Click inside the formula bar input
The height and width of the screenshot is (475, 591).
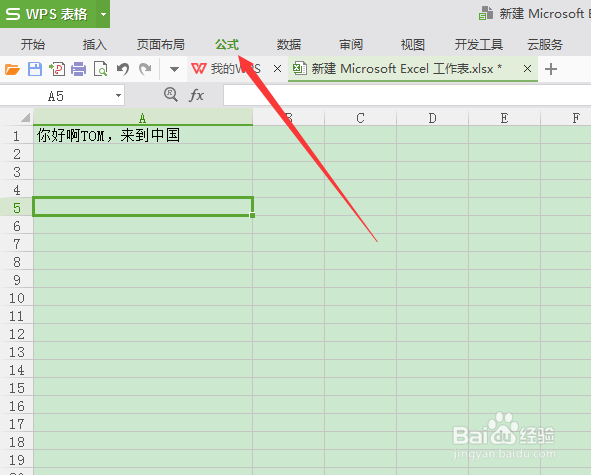point(407,95)
